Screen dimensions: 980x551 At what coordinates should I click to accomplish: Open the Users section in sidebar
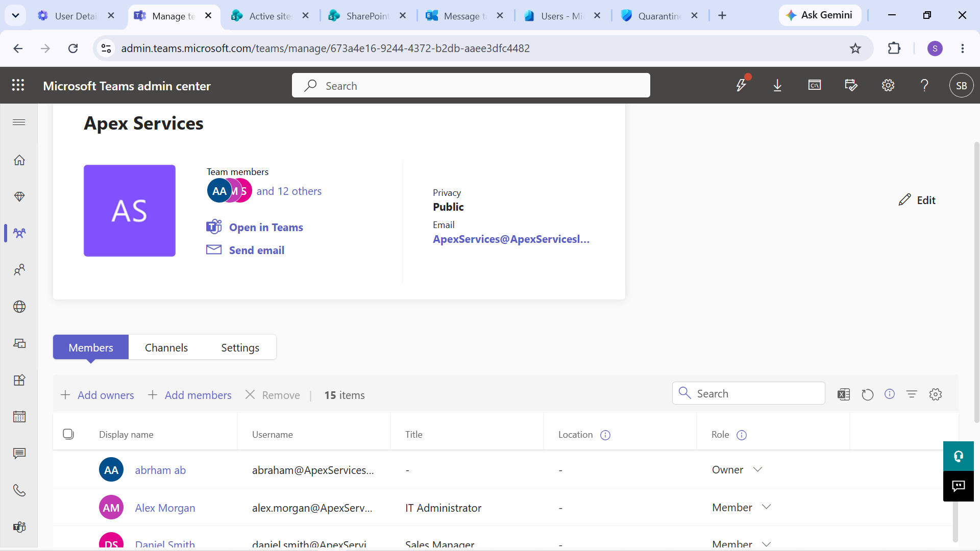(19, 270)
